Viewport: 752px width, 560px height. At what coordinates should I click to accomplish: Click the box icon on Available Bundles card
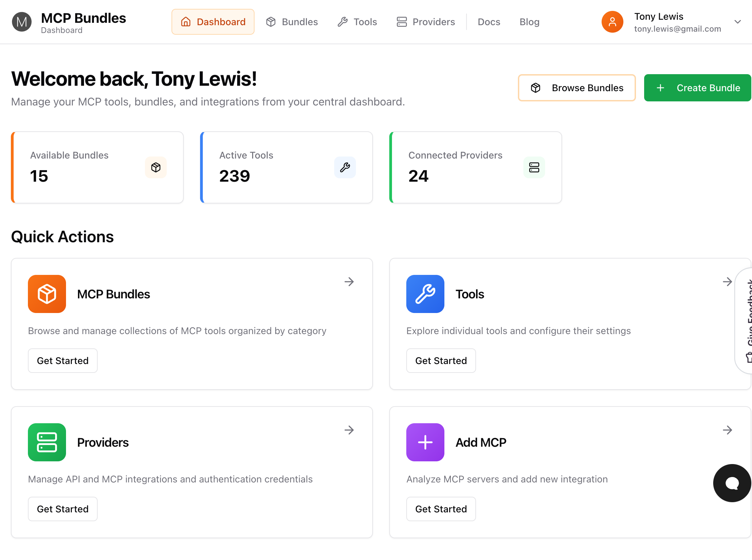156,167
